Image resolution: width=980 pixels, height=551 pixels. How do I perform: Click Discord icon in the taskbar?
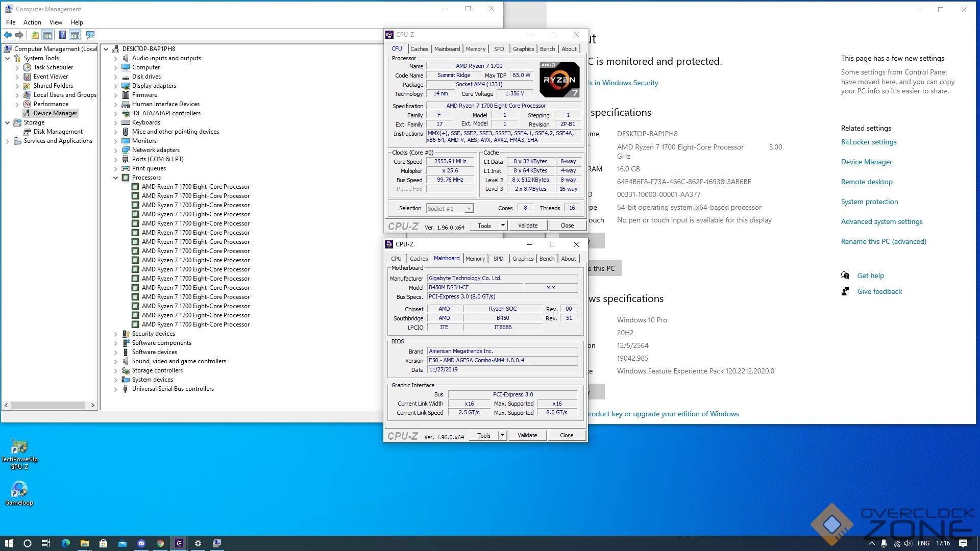coord(141,543)
